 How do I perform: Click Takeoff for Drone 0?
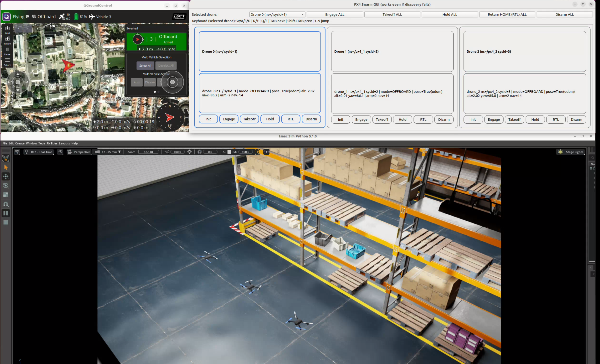[x=249, y=119]
